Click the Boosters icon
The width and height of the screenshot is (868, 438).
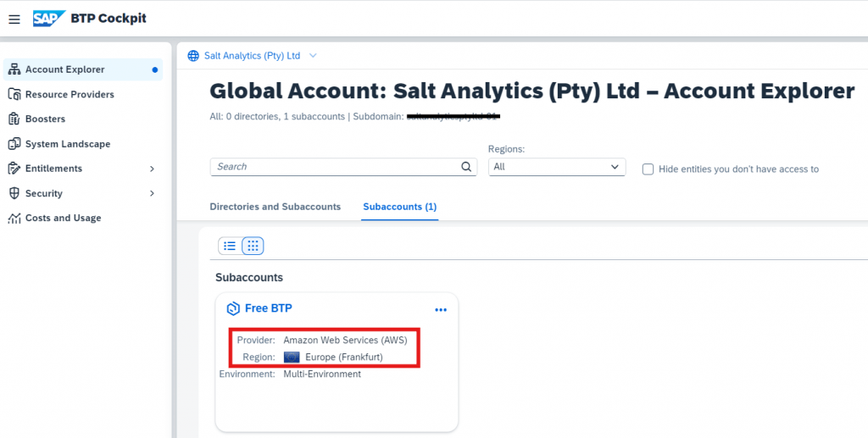click(x=14, y=119)
